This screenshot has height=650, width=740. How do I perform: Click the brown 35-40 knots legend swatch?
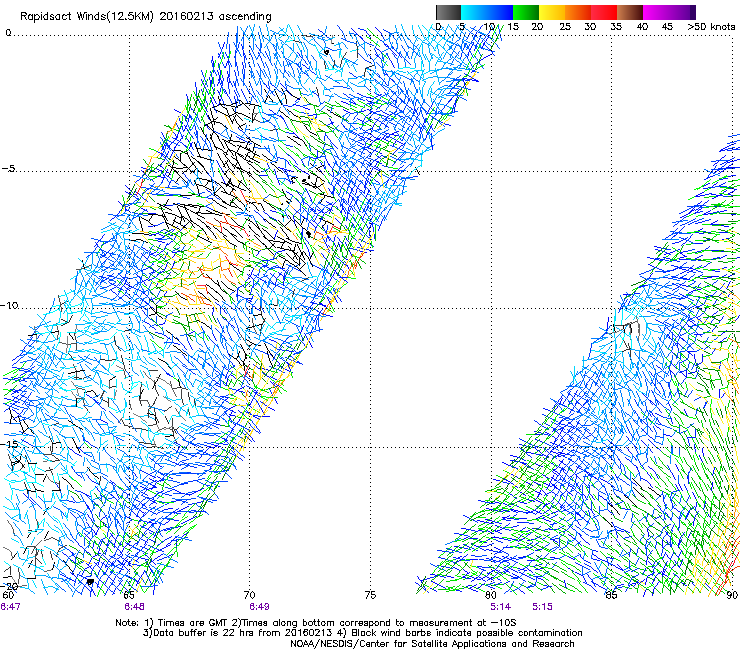(x=630, y=12)
